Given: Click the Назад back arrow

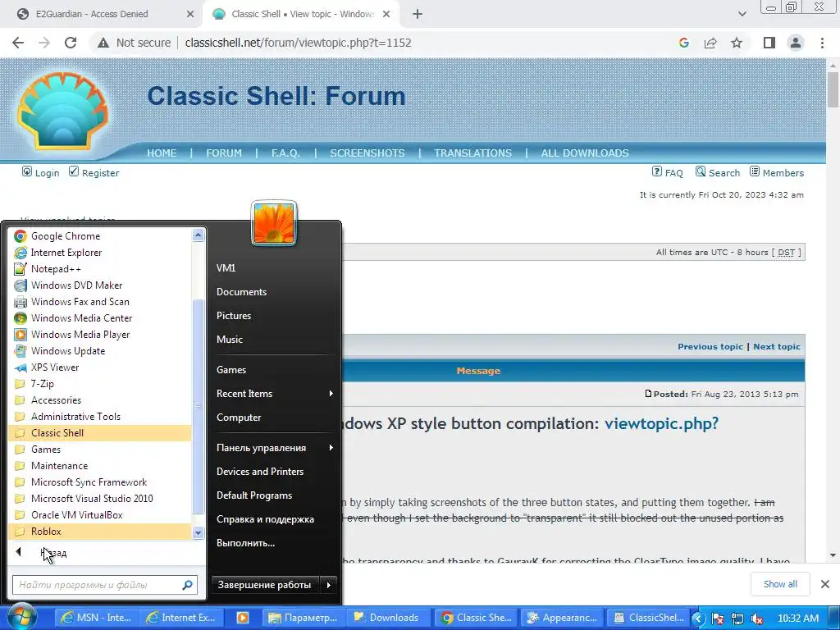Looking at the screenshot, I should [19, 552].
